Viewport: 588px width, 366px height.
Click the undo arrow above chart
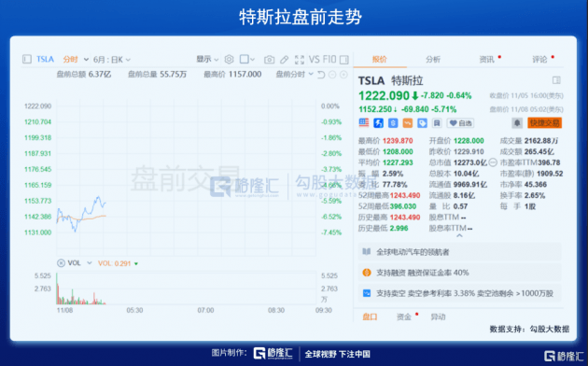point(321,75)
